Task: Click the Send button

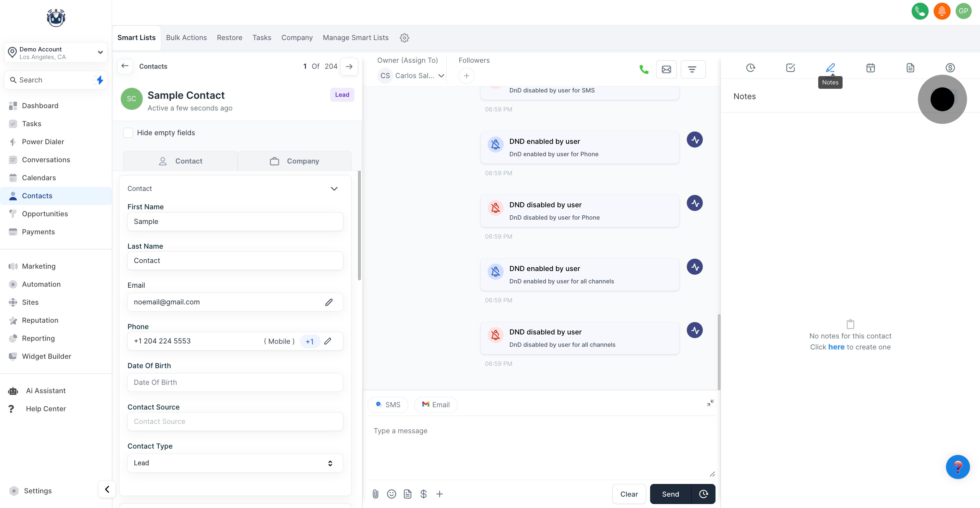Action: (670, 494)
